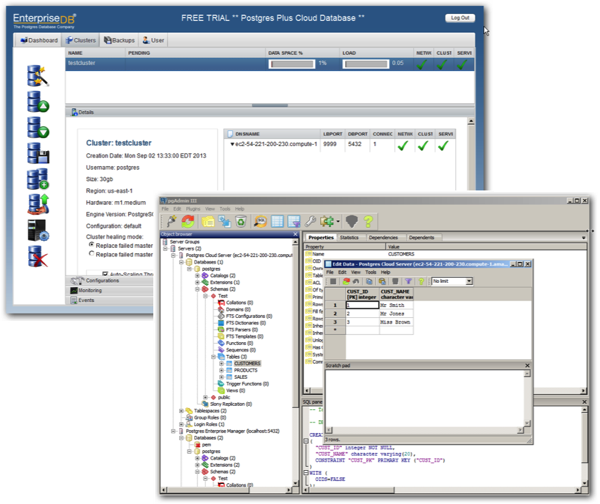Expand the PRODUCTS table node

click(x=222, y=370)
